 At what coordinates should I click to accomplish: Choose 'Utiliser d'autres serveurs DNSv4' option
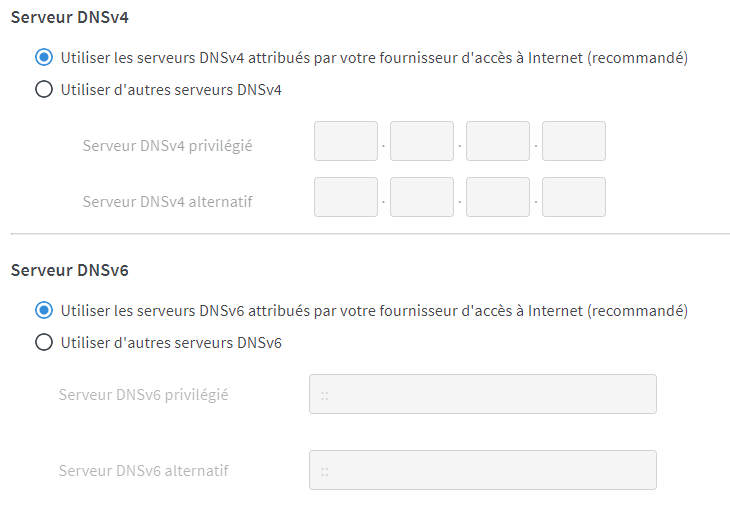[43, 89]
